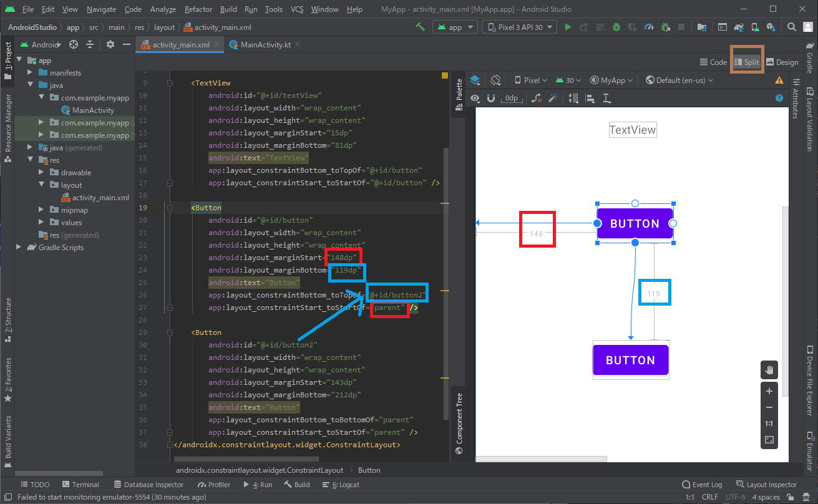Open the Pack icon in design toolbar
Screen dimensions: 818x504
(573, 98)
